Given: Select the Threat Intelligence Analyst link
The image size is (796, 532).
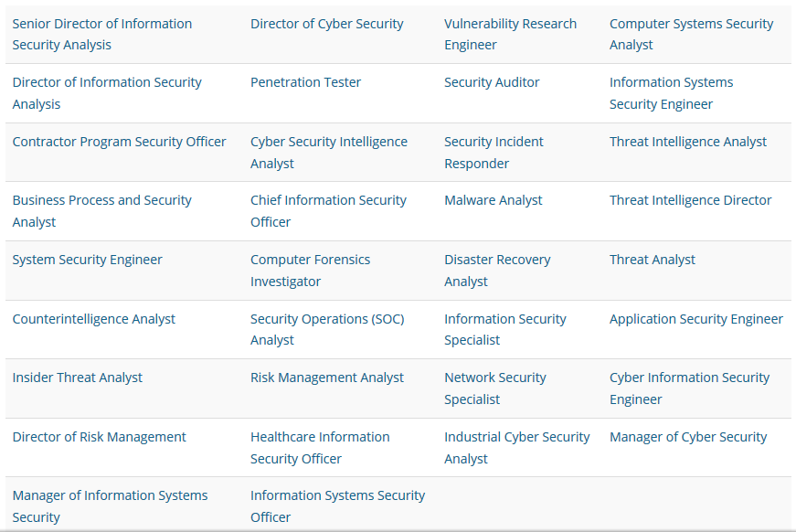Looking at the screenshot, I should pos(688,142).
